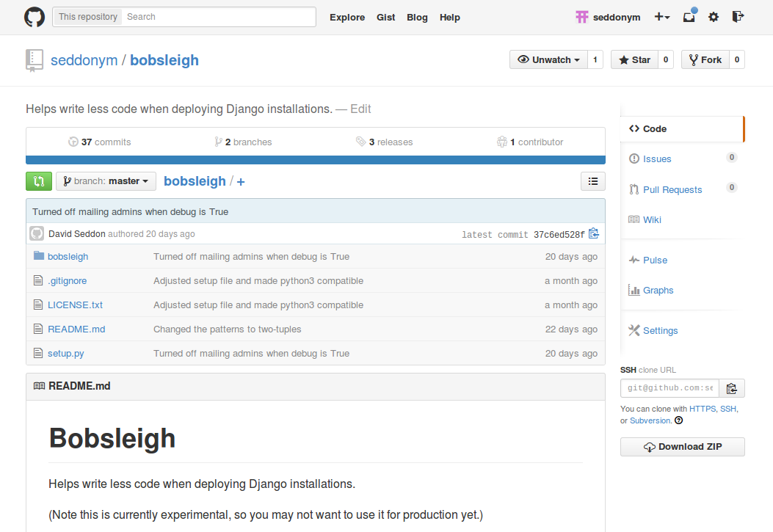Open the bobsleigh folder
This screenshot has height=532, width=773.
tap(68, 256)
